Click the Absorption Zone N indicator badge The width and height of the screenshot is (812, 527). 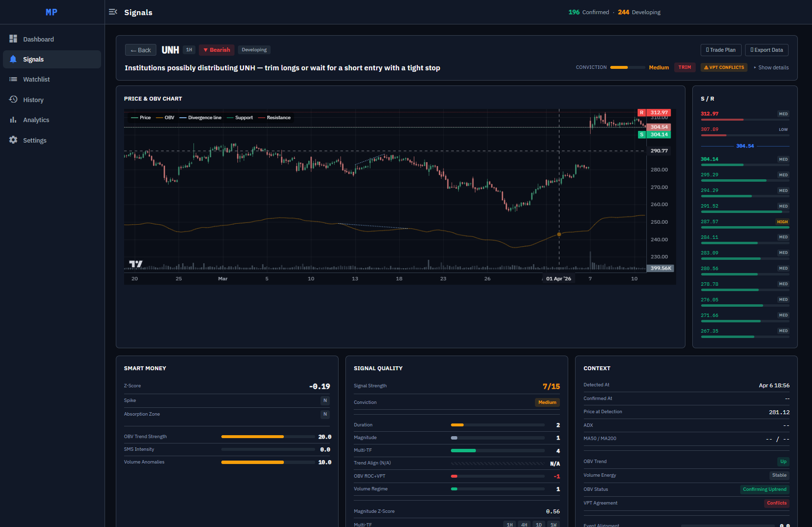(x=325, y=414)
